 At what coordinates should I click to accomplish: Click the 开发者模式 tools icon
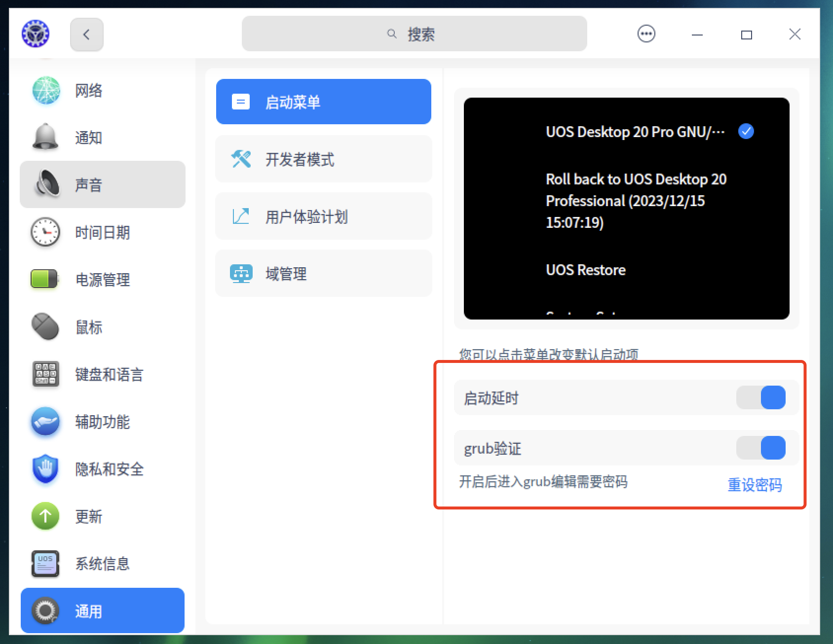(x=241, y=159)
